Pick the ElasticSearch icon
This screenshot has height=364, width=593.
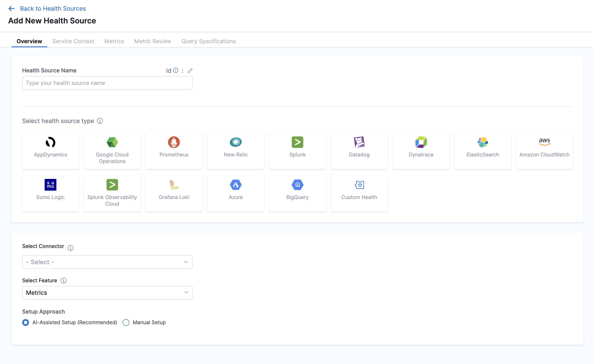coord(483,142)
